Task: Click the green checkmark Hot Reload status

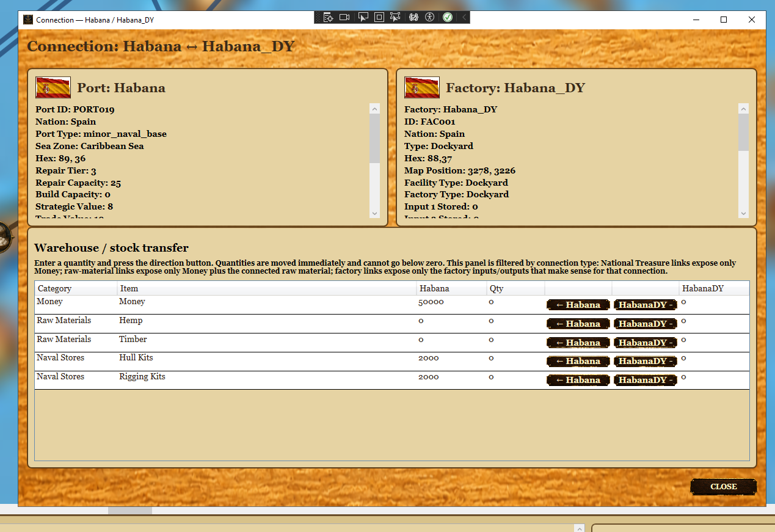Action: 448,17
